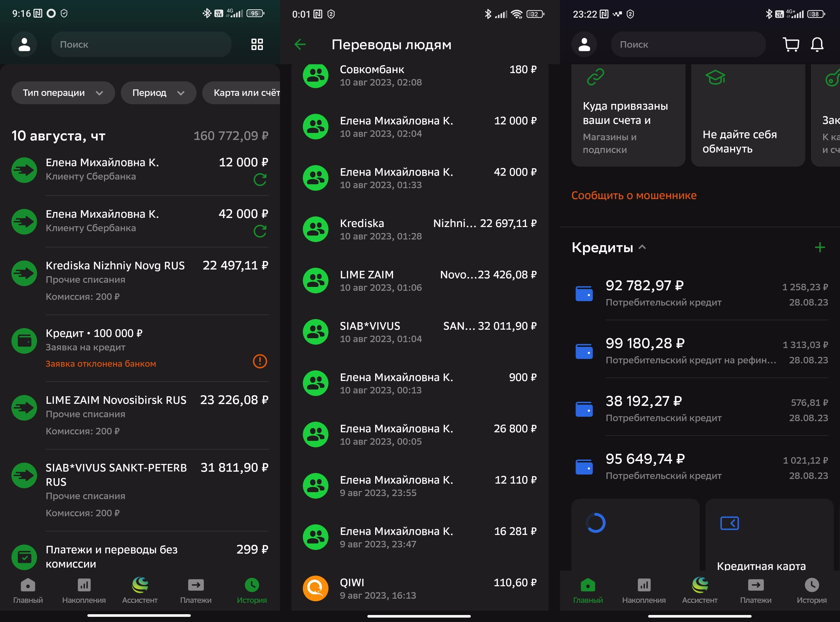Viewport: 840px width, 622px height.
Task: Open Куда привязаны ваши счета card
Action: tap(628, 115)
